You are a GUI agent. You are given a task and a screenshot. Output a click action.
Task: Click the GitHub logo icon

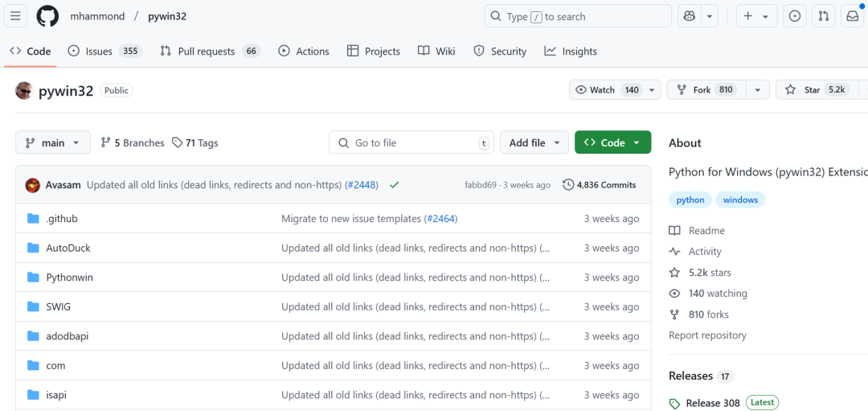pos(47,16)
